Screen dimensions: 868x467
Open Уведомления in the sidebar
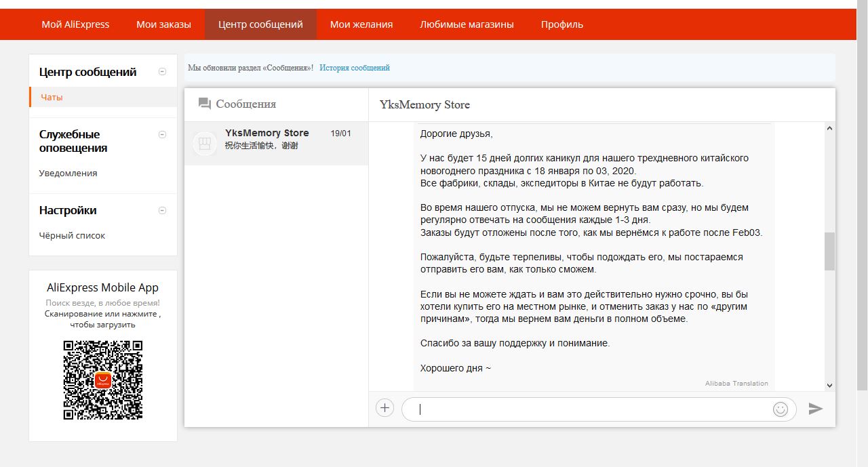click(x=68, y=173)
